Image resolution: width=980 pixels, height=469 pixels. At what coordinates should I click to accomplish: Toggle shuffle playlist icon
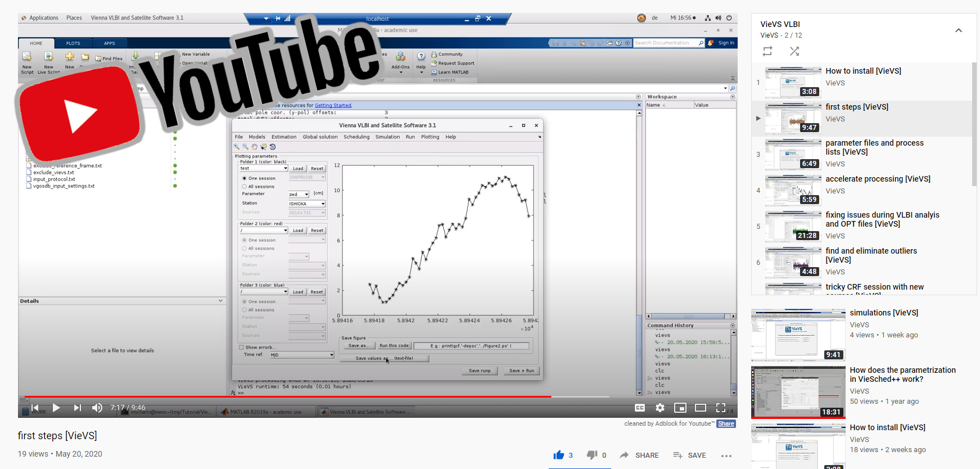point(794,51)
